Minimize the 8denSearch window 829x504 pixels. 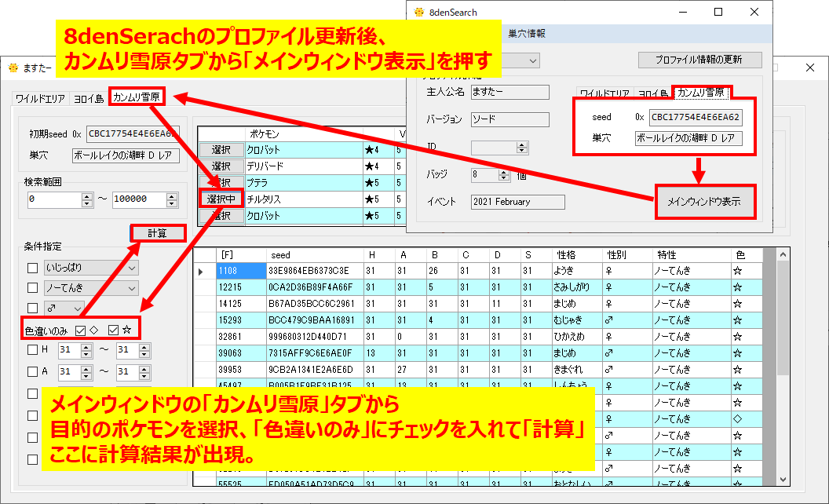pos(683,12)
